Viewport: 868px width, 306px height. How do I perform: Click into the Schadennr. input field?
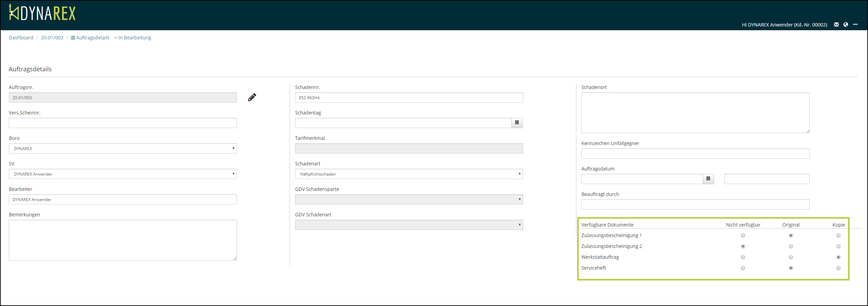pyautogui.click(x=409, y=97)
